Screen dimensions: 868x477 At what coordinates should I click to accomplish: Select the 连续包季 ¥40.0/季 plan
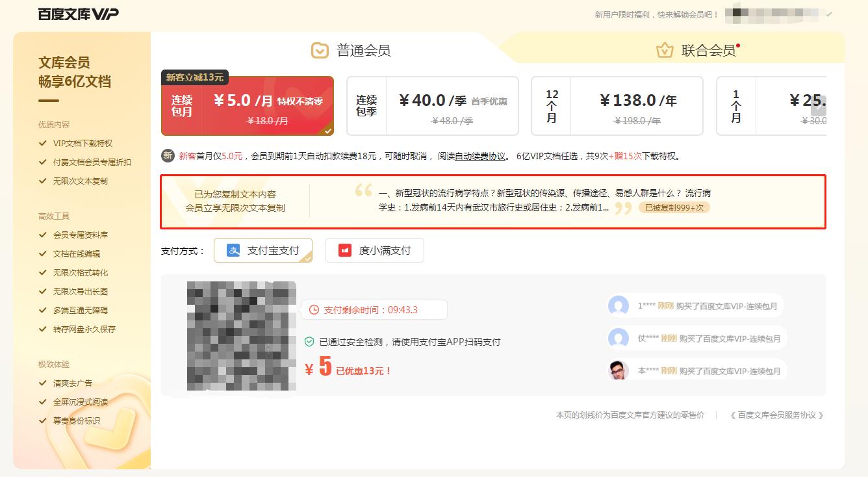(x=433, y=105)
